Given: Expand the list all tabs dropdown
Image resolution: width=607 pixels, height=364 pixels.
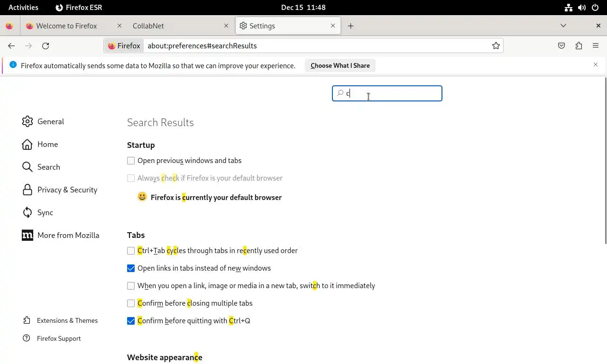Looking at the screenshot, I should pyautogui.click(x=563, y=26).
